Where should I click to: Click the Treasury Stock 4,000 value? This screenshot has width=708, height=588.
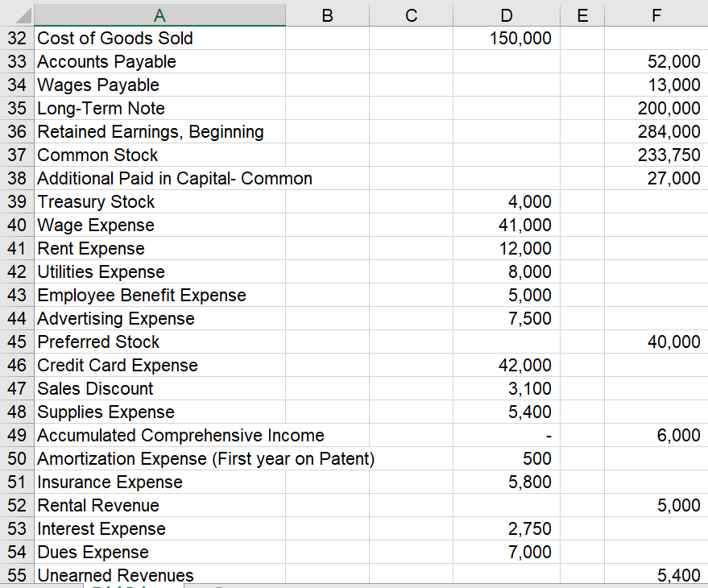(506, 201)
